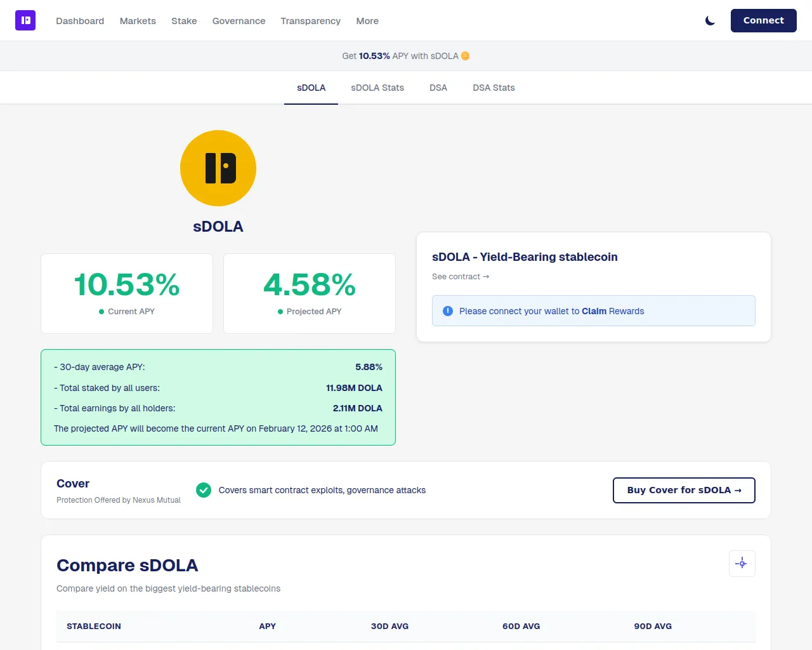The image size is (812, 650).
Task: Click the green dot beside Projected APY
Action: (280, 312)
